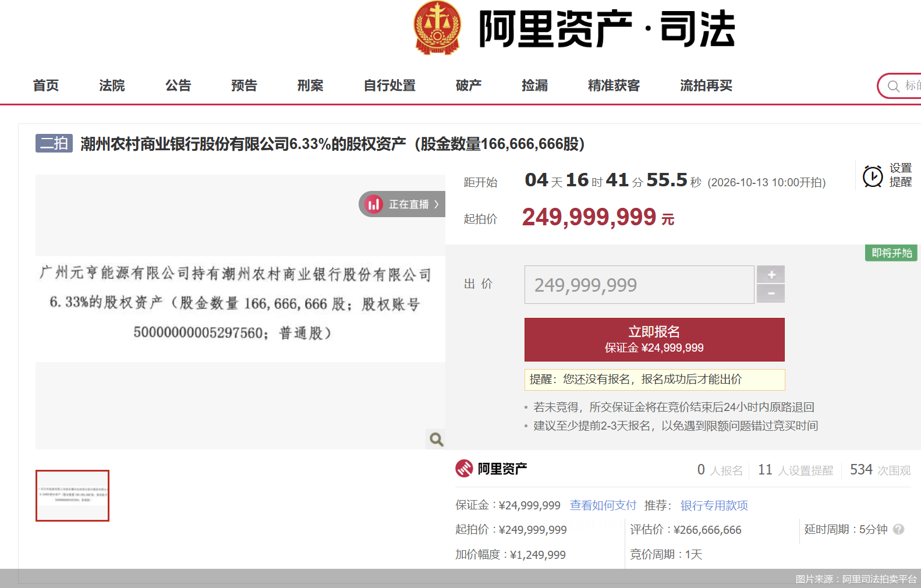Click the Ali Assets judicial emblem logo
Viewport: 921px width, 588px height.
point(437,28)
